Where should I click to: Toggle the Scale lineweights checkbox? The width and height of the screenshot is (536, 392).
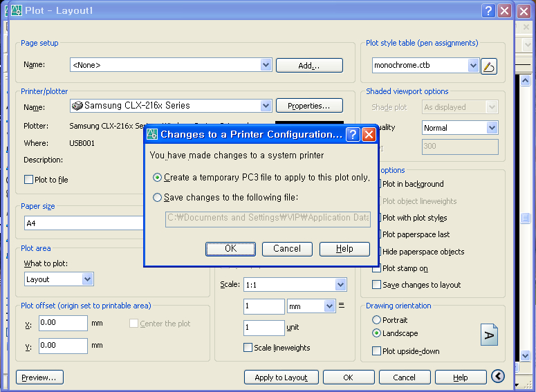coord(248,348)
